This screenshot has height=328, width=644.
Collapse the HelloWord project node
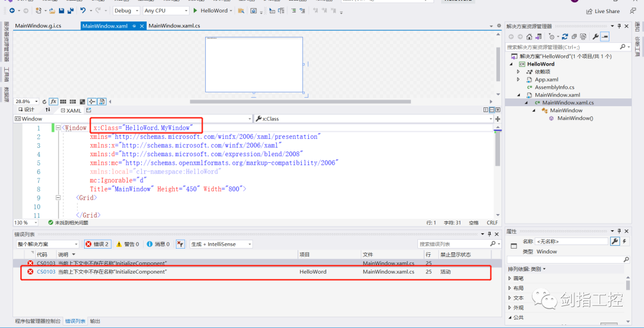pyautogui.click(x=512, y=64)
